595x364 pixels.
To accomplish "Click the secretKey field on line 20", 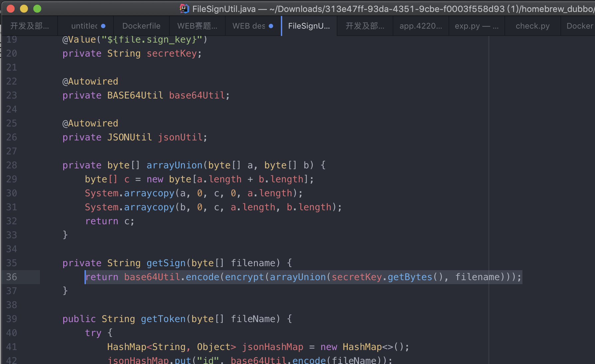I will (x=172, y=53).
